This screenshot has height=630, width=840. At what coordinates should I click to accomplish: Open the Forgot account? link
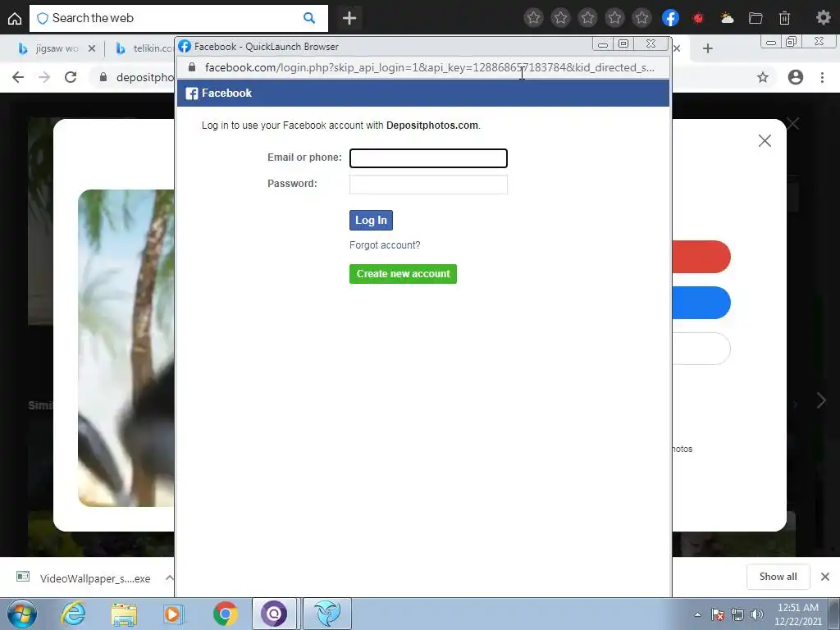pyautogui.click(x=385, y=244)
